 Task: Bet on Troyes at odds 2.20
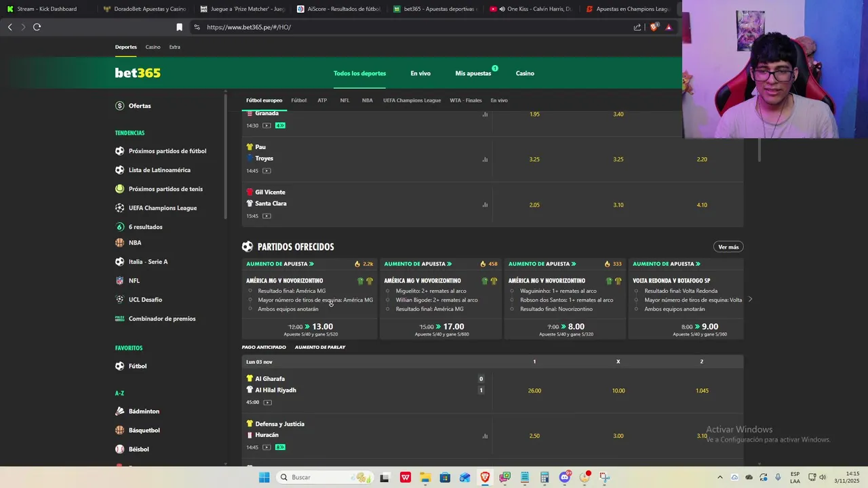pos(702,159)
